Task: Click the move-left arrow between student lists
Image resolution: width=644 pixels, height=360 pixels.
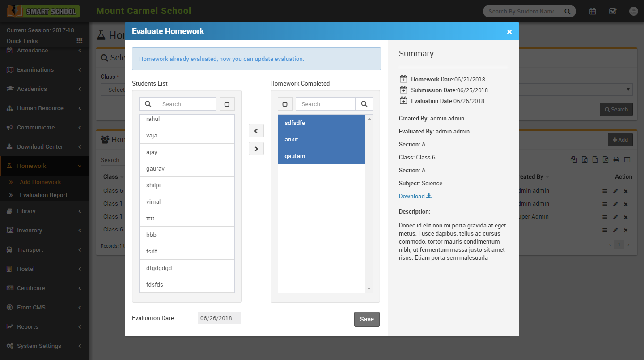Action: tap(256, 131)
